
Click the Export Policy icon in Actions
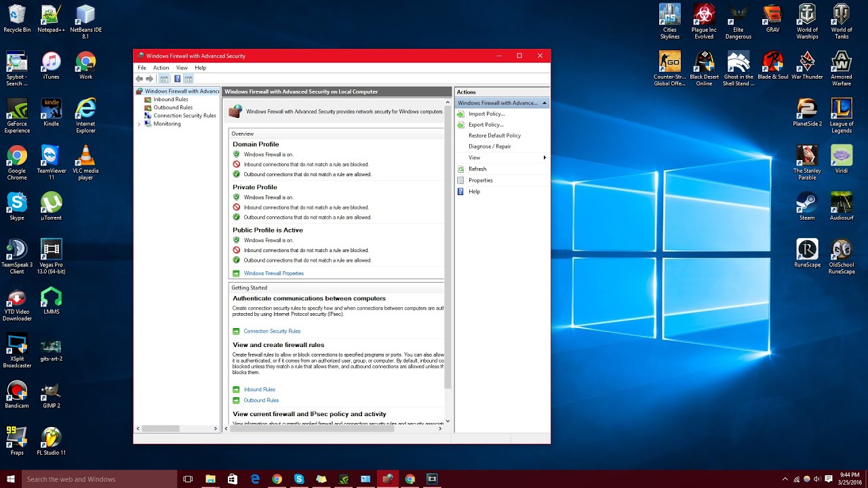tap(461, 125)
